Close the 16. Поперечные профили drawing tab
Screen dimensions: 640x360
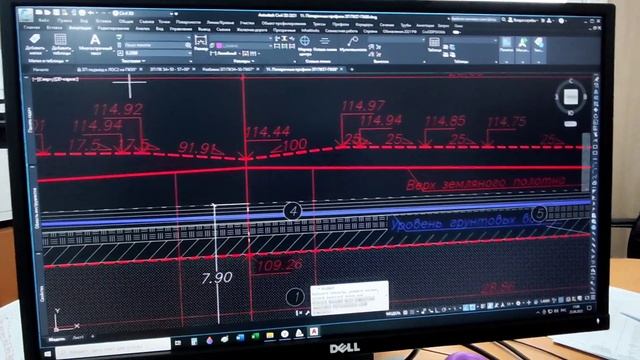tap(342, 69)
